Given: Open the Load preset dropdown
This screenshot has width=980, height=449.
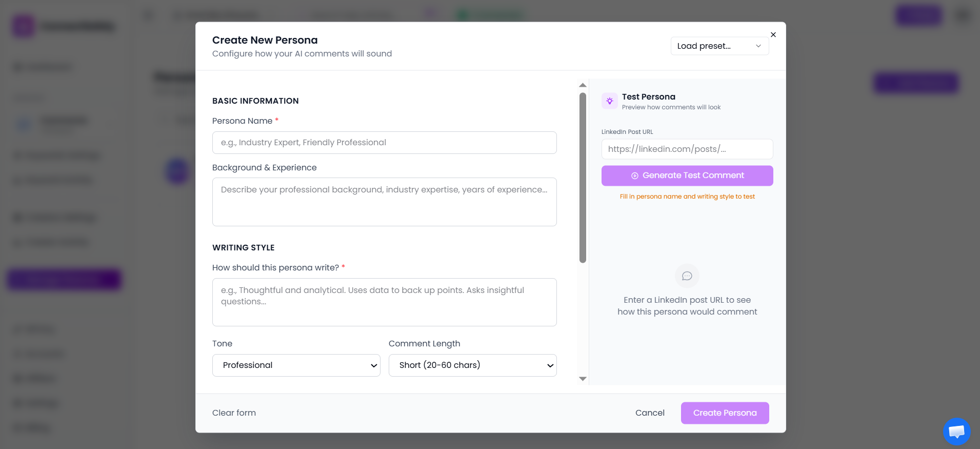Looking at the screenshot, I should point(719,46).
